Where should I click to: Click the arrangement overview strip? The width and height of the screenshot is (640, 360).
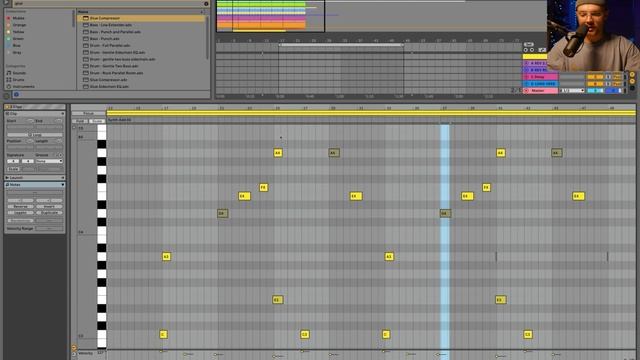tap(381, 16)
